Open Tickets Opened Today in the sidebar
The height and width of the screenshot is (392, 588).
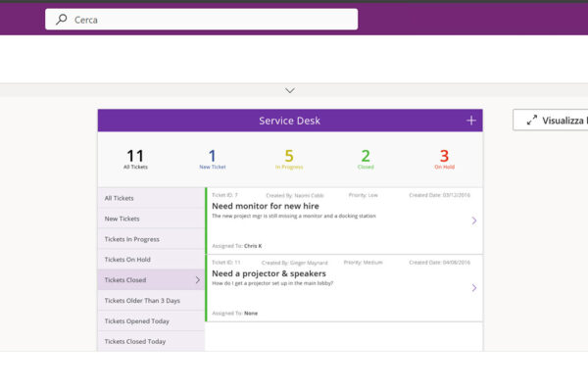pyautogui.click(x=151, y=321)
